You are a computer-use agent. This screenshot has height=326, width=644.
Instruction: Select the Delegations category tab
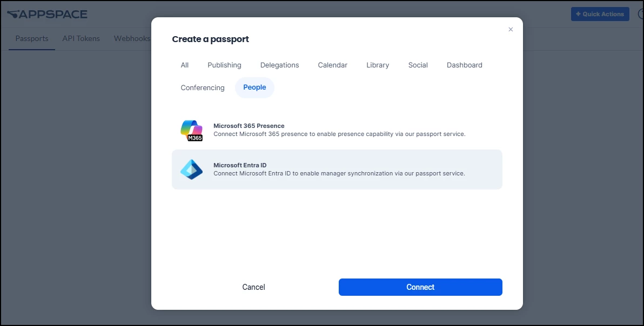pyautogui.click(x=280, y=65)
